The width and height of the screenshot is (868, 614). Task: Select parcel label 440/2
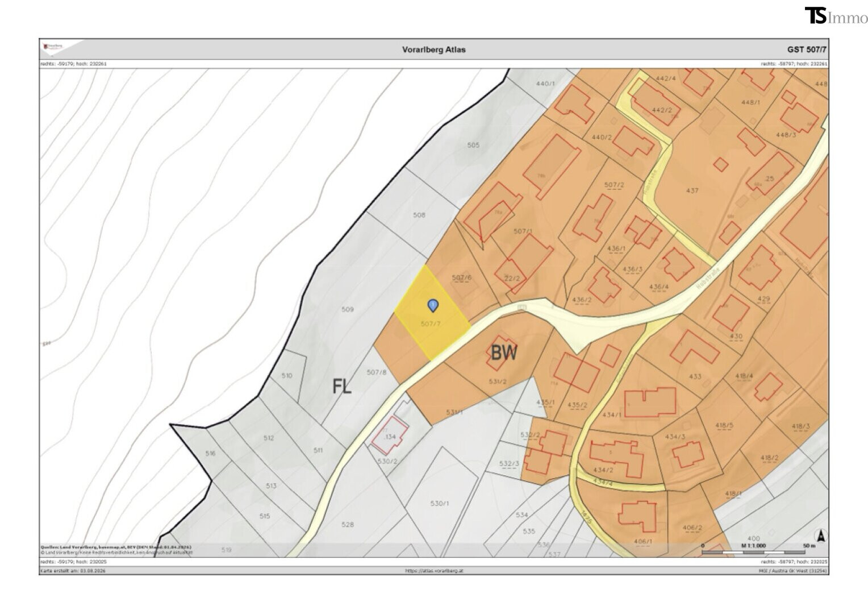click(x=602, y=137)
